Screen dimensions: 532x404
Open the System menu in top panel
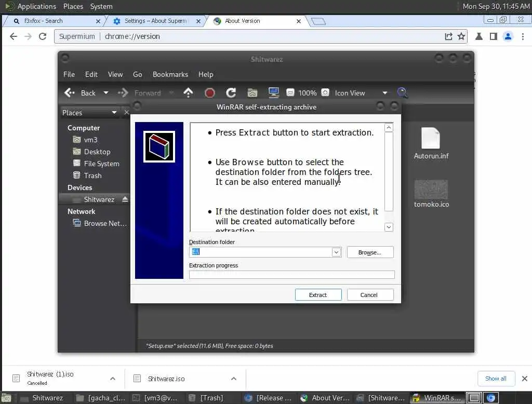pos(101,6)
